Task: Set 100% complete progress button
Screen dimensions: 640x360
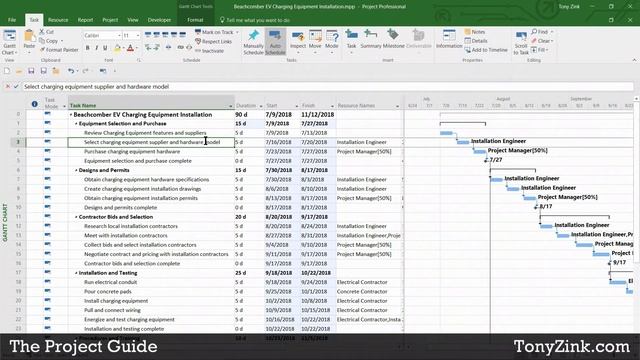Action: coord(183,35)
